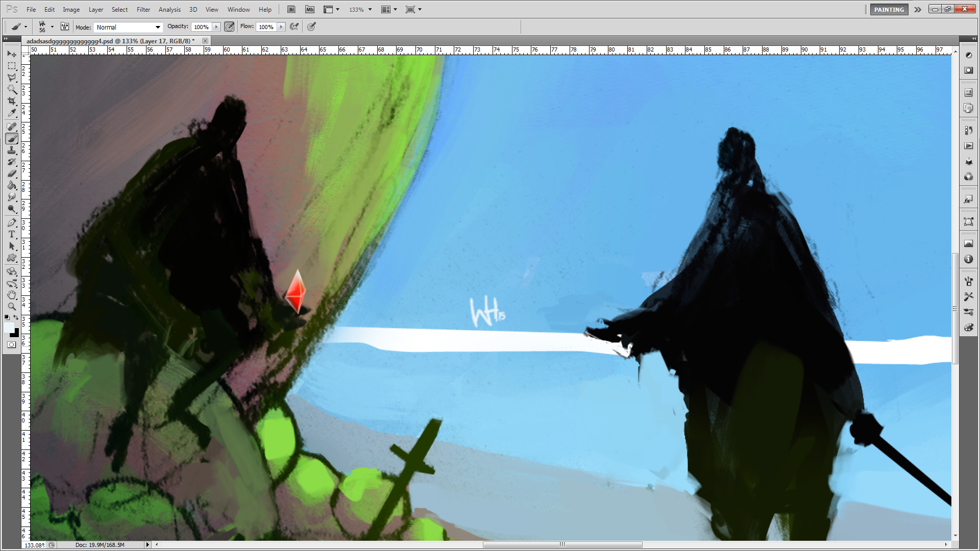Launch Adobe Bridge
The image size is (980, 551).
[291, 9]
